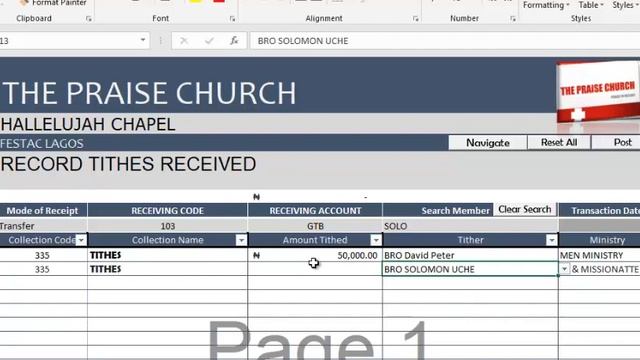Screen dimensions: 640x360
Task: Open the Collection Code filter dropdown
Action: [81, 240]
